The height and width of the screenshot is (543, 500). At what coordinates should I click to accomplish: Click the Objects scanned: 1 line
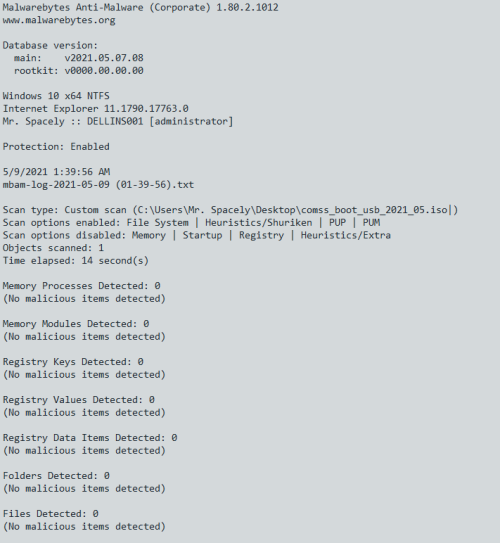tap(53, 248)
